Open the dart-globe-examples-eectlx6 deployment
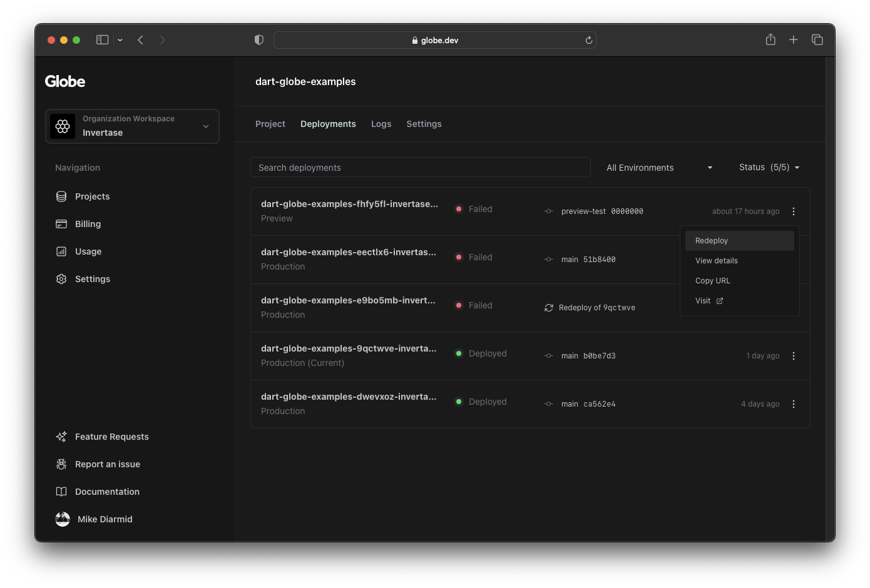870x588 pixels. (x=349, y=252)
